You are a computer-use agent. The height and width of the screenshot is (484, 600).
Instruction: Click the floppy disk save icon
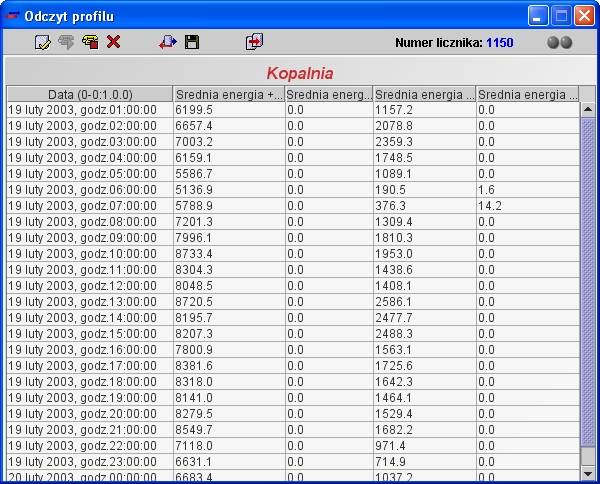pyautogui.click(x=192, y=42)
